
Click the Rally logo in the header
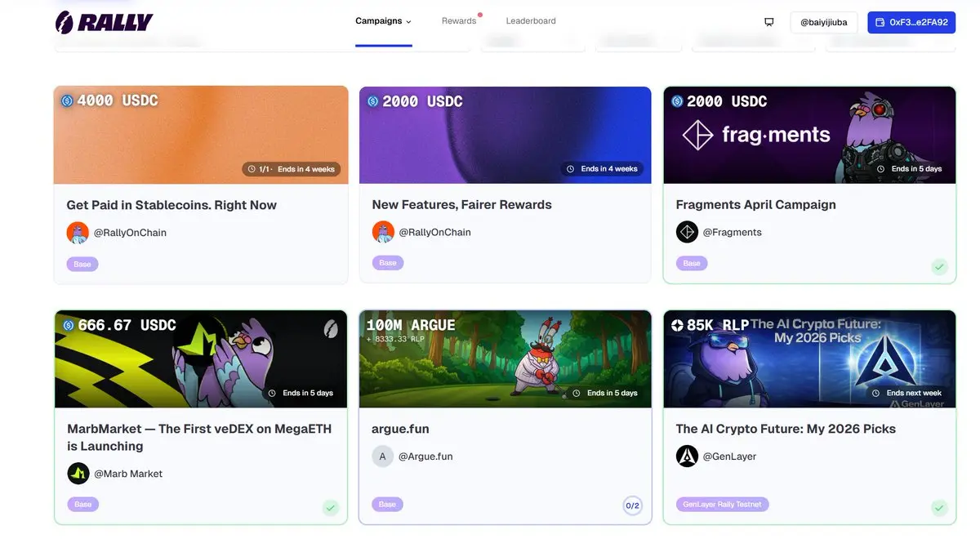[x=104, y=22]
